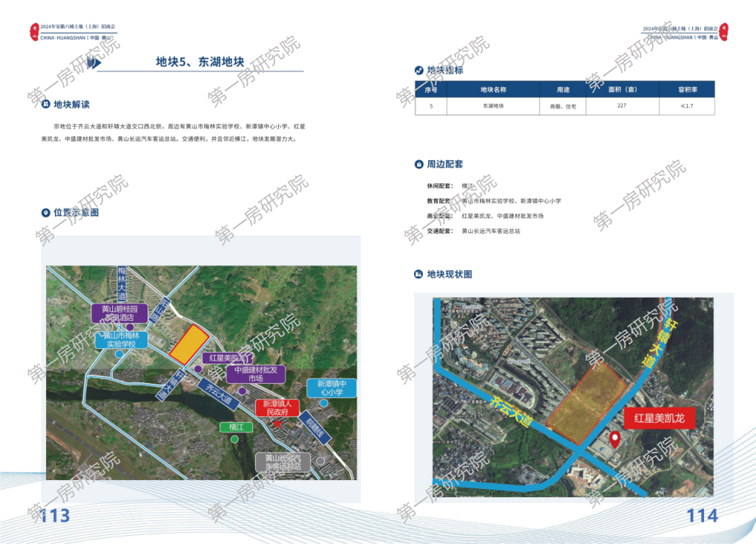Click the 地块解读 section heading icon
This screenshot has height=544, width=756.
point(46,105)
